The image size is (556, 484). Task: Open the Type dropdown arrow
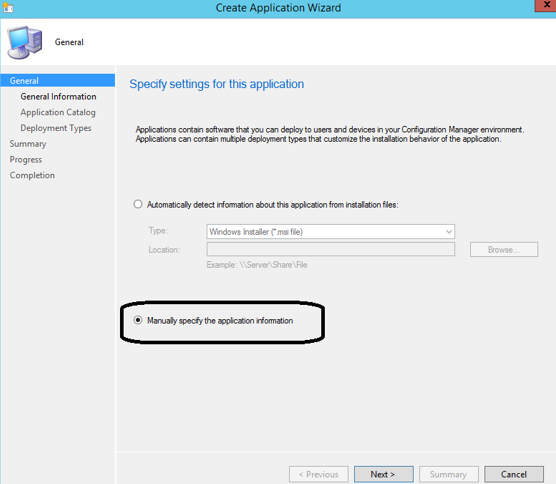(x=449, y=232)
